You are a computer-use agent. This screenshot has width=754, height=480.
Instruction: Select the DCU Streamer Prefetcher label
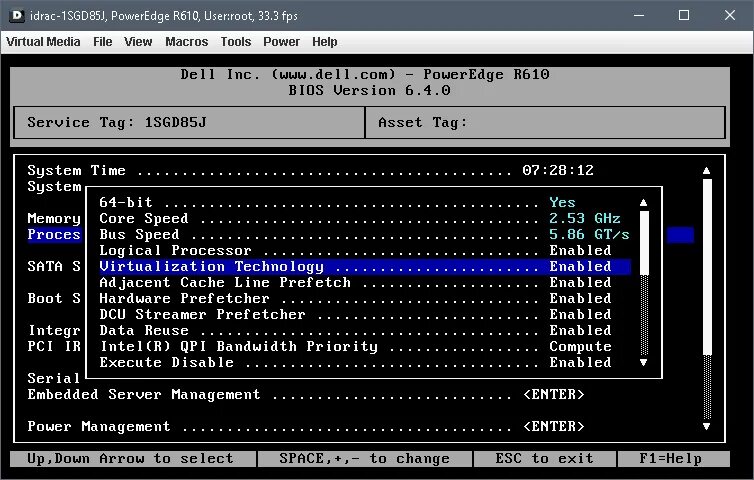click(x=202, y=315)
